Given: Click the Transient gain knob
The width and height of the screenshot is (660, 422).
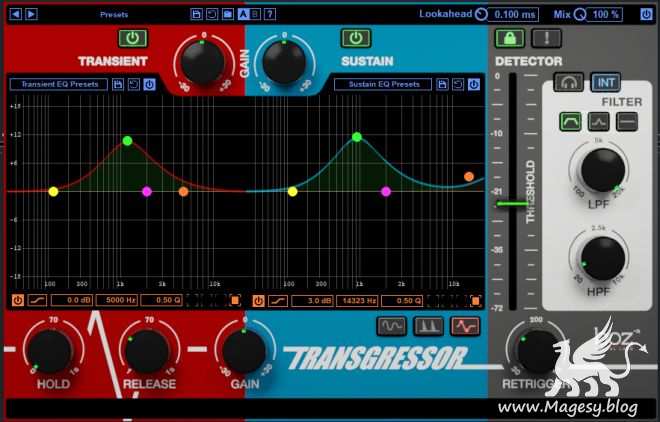Looking at the screenshot, I should (x=203, y=62).
